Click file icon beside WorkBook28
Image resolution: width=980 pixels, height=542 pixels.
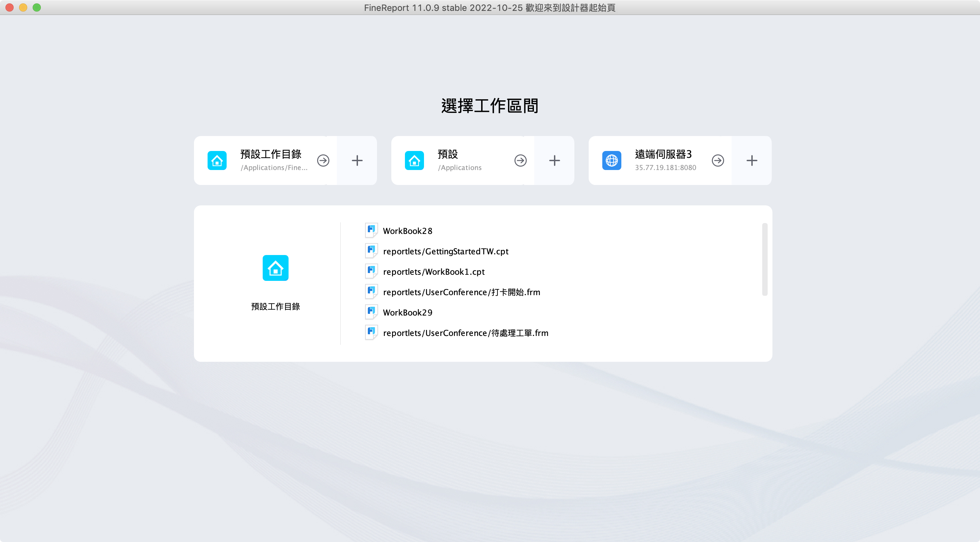[x=371, y=230]
